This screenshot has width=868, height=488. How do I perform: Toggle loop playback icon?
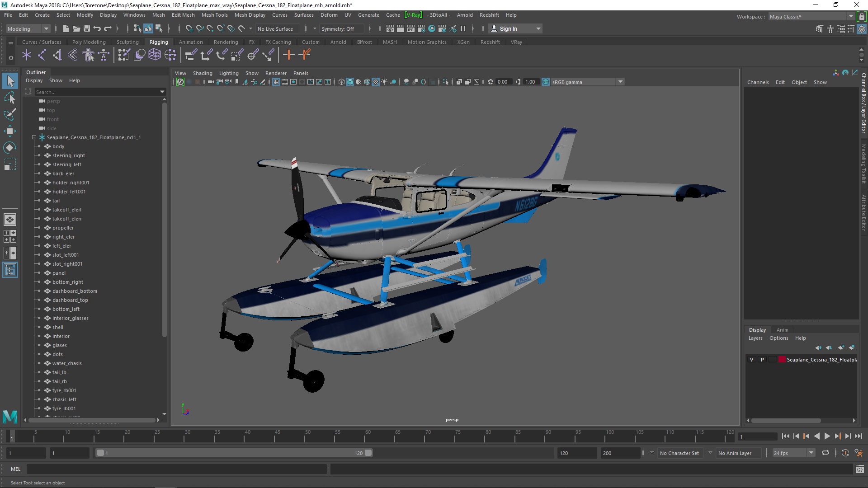coord(826,453)
